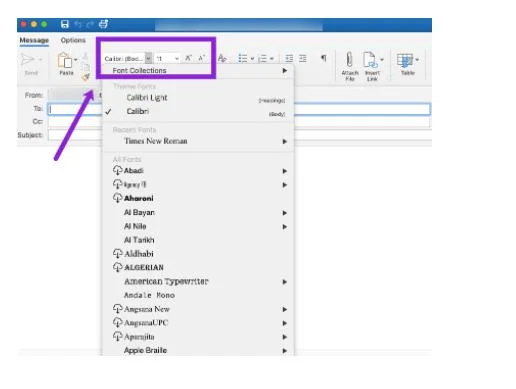Viewport: 516px width, 389px height.
Task: Click the Table icon
Action: [x=405, y=61]
